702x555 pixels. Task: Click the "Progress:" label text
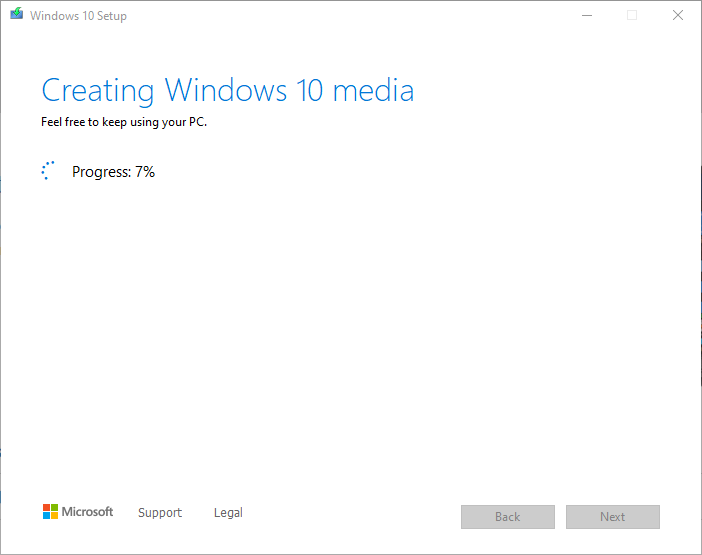(x=101, y=172)
